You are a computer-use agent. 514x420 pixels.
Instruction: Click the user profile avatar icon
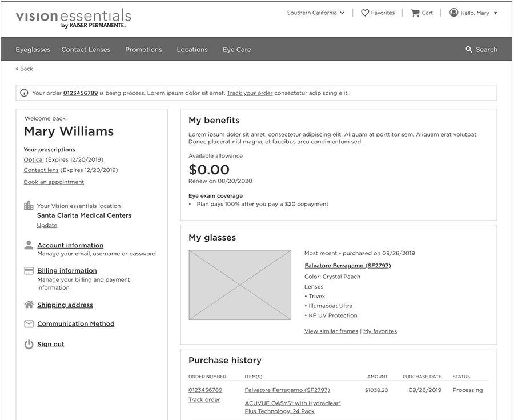tap(454, 13)
